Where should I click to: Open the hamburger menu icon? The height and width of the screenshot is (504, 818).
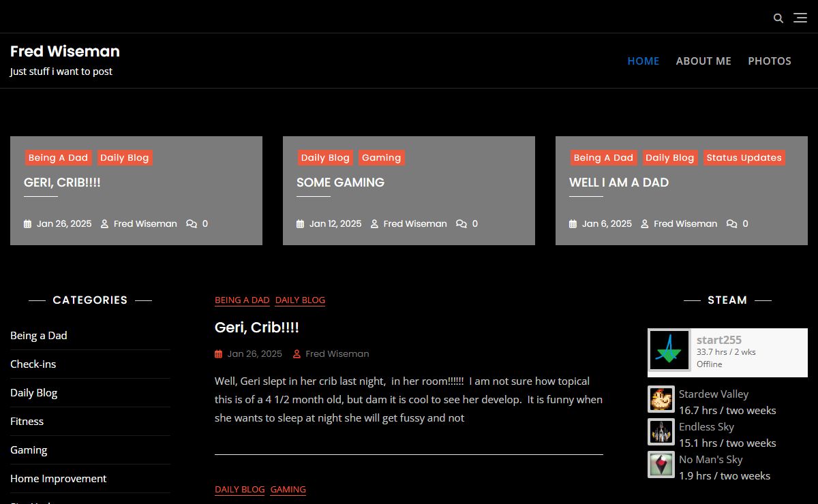pyautogui.click(x=800, y=18)
